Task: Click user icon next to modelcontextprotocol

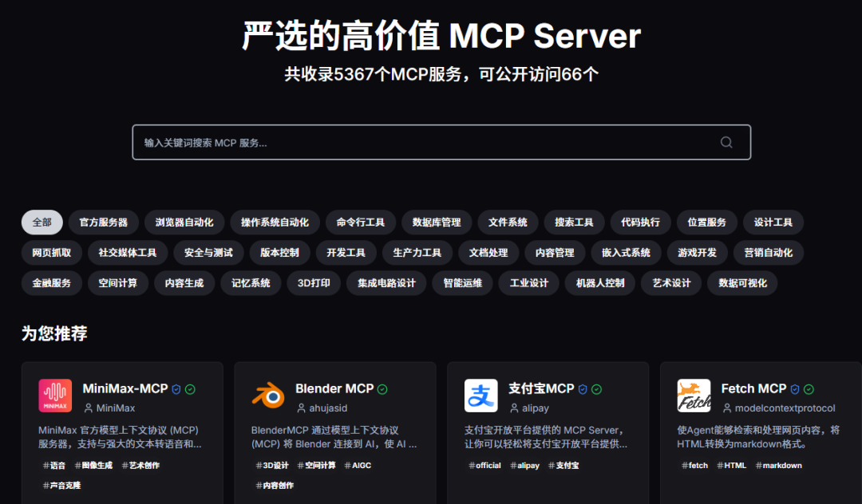Action: (x=727, y=408)
